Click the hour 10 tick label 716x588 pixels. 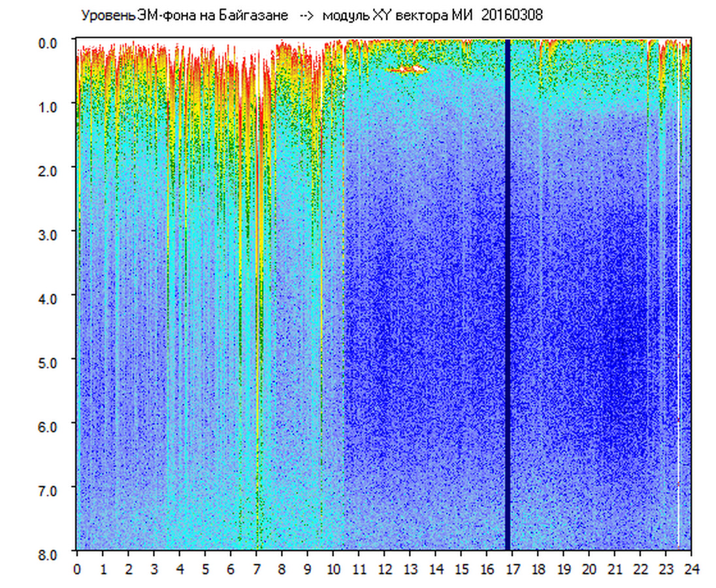click(x=333, y=569)
